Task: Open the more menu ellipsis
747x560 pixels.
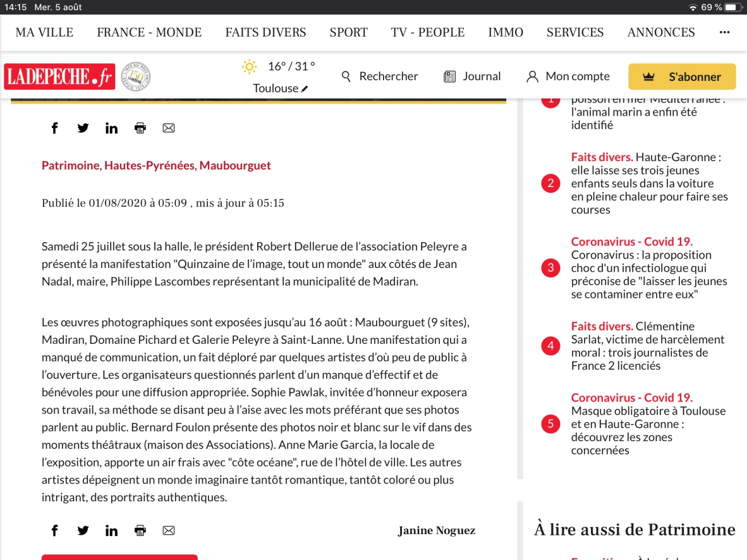Action: tap(725, 32)
